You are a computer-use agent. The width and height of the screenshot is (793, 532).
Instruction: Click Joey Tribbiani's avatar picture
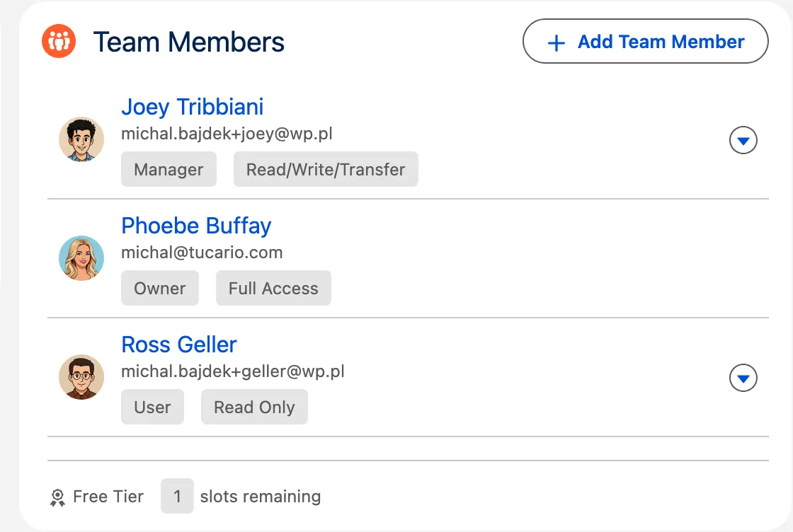[x=81, y=139]
